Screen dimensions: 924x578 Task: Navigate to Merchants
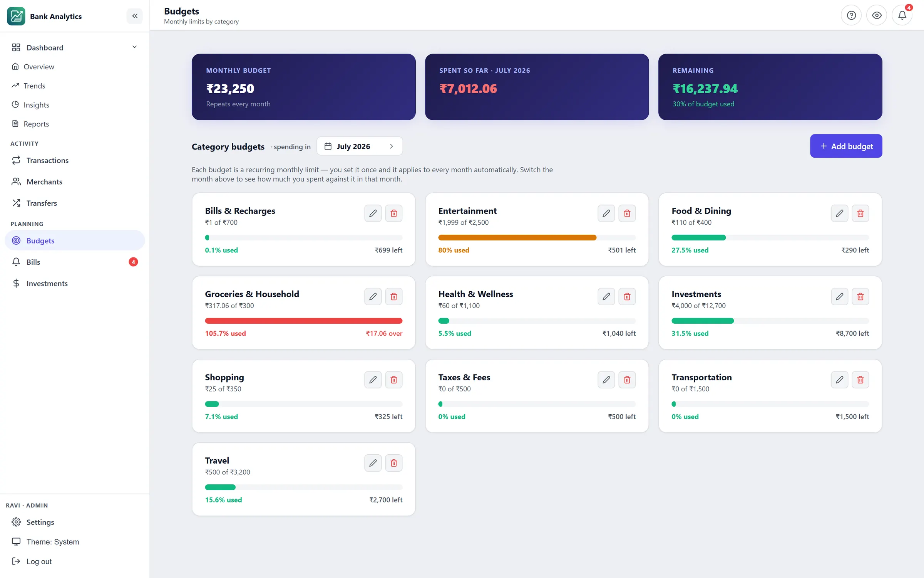pos(74,181)
